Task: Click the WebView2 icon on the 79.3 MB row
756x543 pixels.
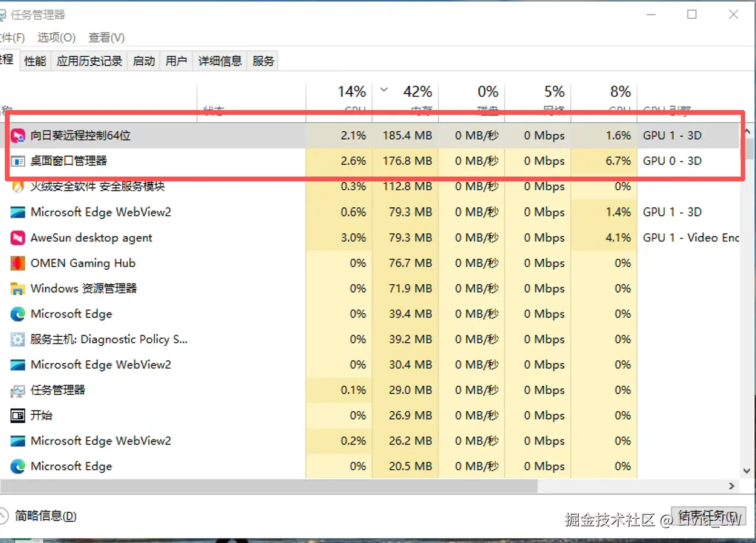Action: click(x=18, y=212)
